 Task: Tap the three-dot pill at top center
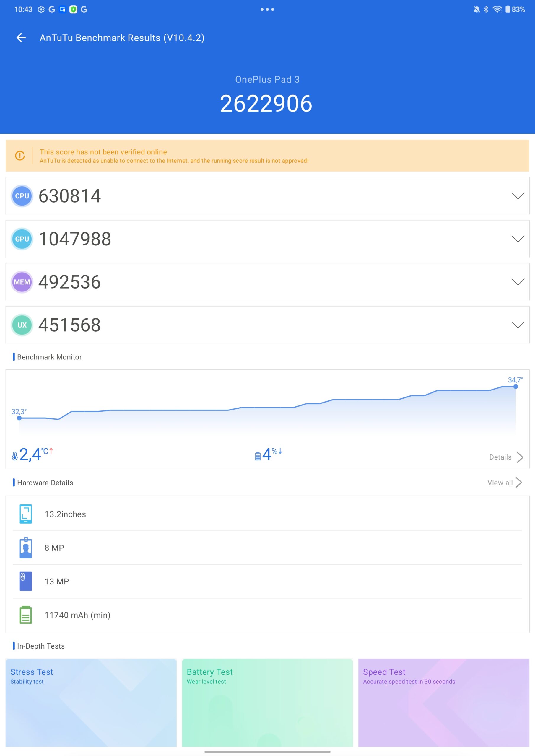click(267, 9)
